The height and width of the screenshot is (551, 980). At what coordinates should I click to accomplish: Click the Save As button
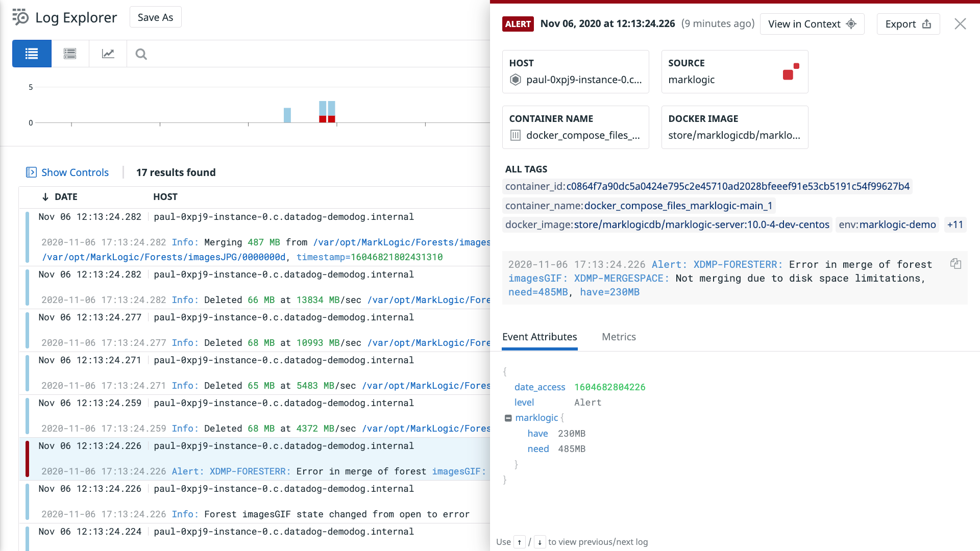pos(155,17)
